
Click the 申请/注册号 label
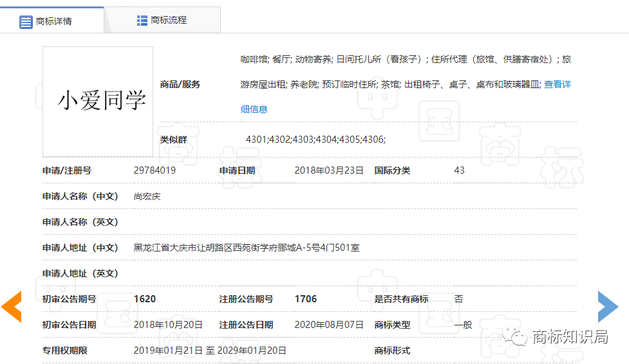66,170
